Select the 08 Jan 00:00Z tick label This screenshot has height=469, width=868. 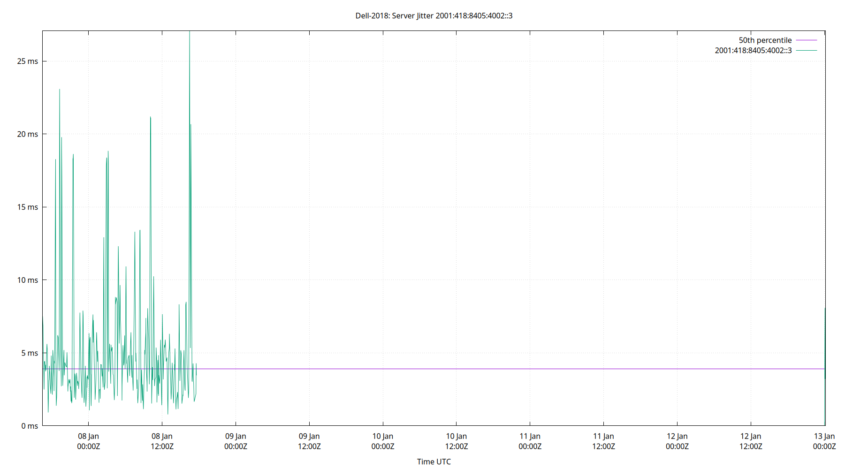coord(88,441)
